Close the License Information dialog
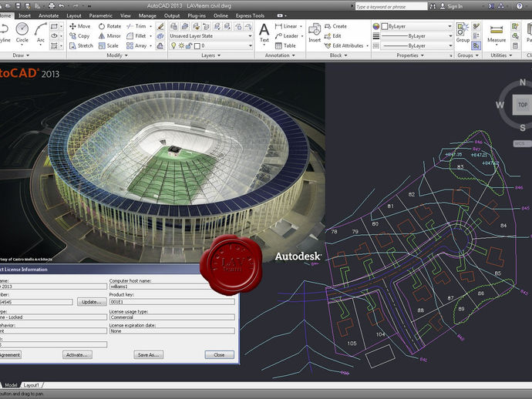Screen dimensions: 532x399 tap(219, 355)
